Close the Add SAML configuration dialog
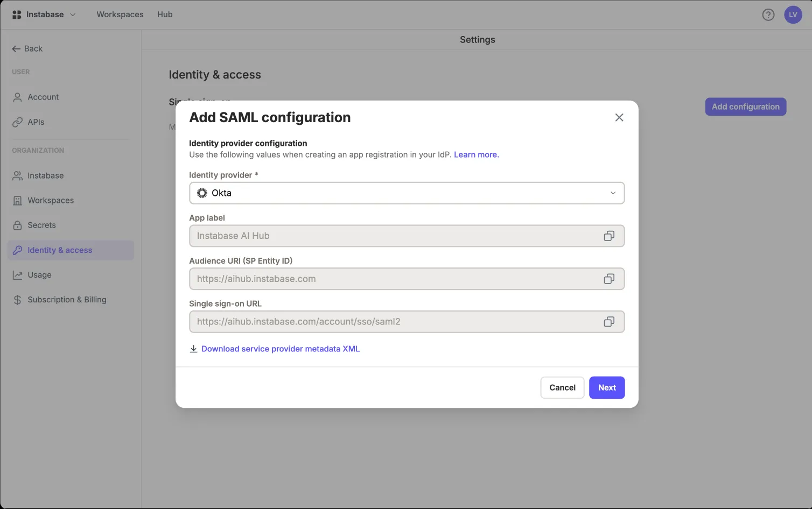The height and width of the screenshot is (509, 812). (619, 117)
